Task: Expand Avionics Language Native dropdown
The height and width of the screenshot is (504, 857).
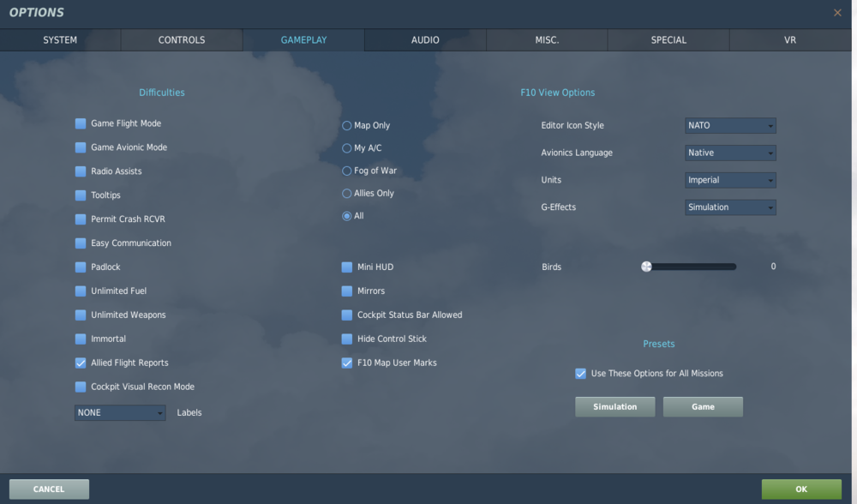Action: pyautogui.click(x=730, y=153)
